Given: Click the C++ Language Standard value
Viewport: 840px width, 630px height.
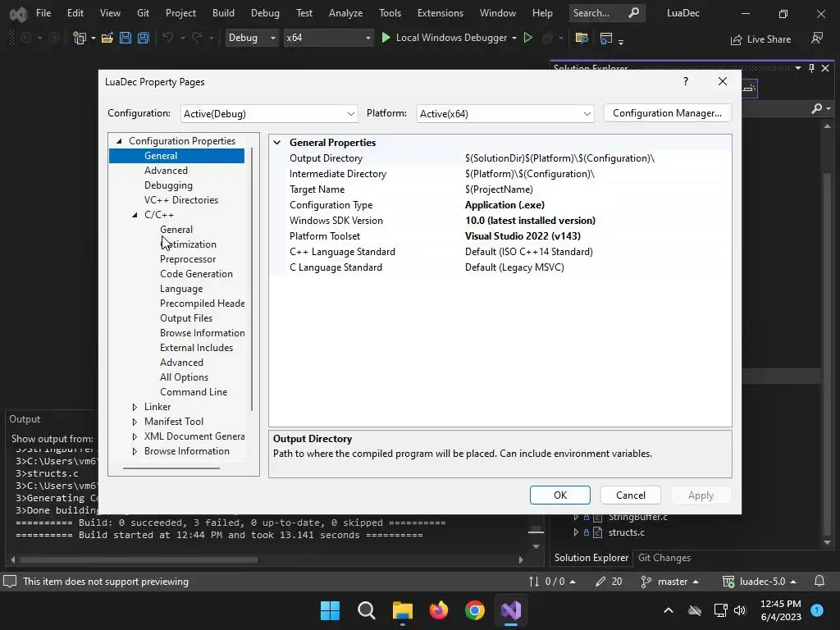Looking at the screenshot, I should [x=596, y=251].
